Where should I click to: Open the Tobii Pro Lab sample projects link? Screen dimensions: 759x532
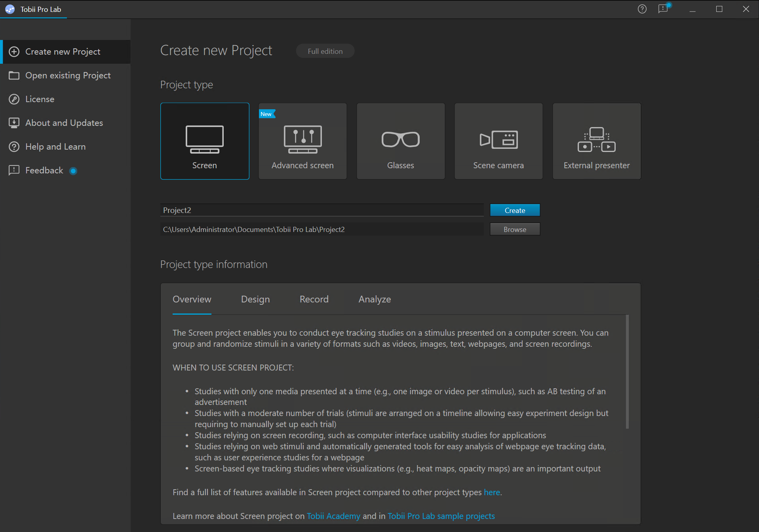pyautogui.click(x=441, y=516)
